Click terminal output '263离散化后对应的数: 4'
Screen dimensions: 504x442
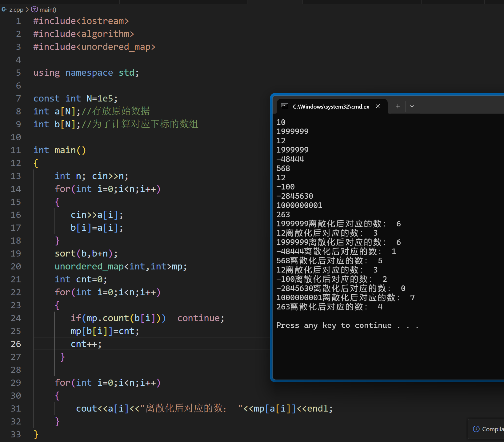(x=329, y=307)
